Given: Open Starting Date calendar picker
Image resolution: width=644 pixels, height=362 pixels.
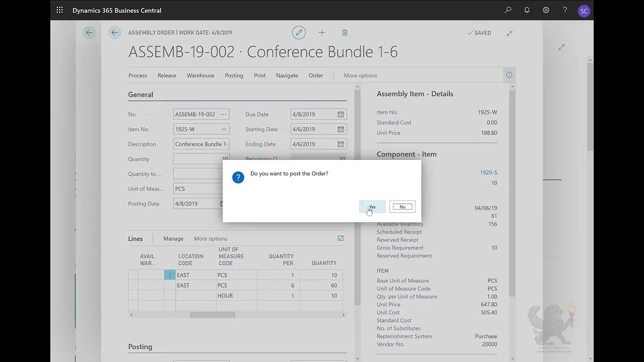Looking at the screenshot, I should click(x=341, y=129).
